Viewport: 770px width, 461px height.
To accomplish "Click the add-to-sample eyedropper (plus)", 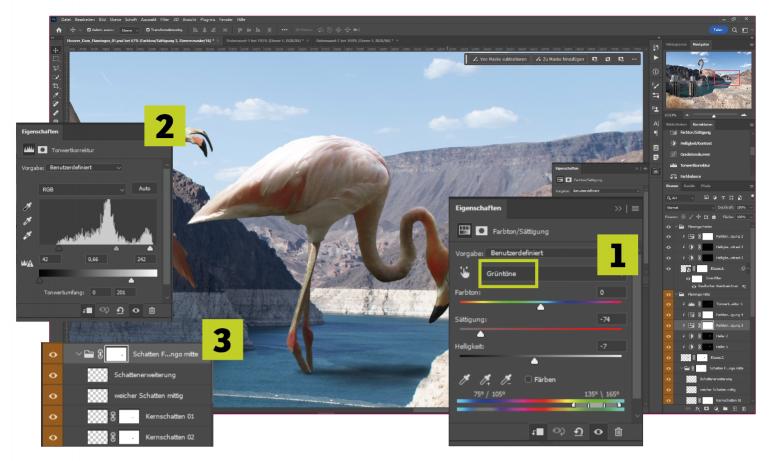I will [485, 379].
